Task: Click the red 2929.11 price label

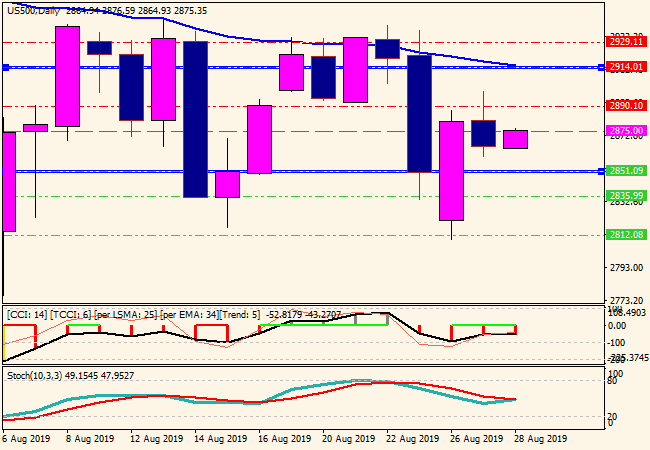Action: pyautogui.click(x=625, y=43)
